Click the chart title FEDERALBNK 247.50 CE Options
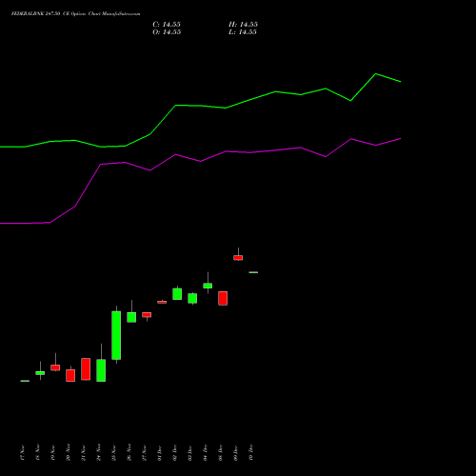 (75, 13)
